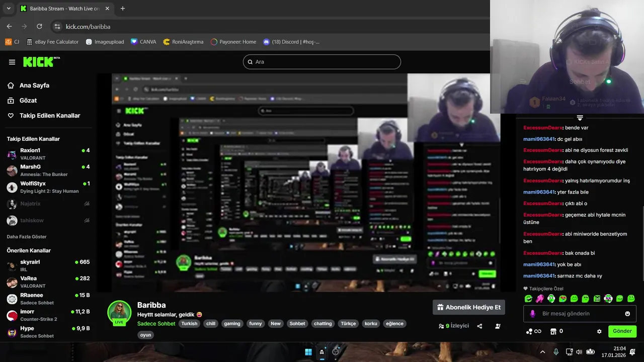Open site information icon in address bar
This screenshot has height=362, width=644.
point(57,26)
